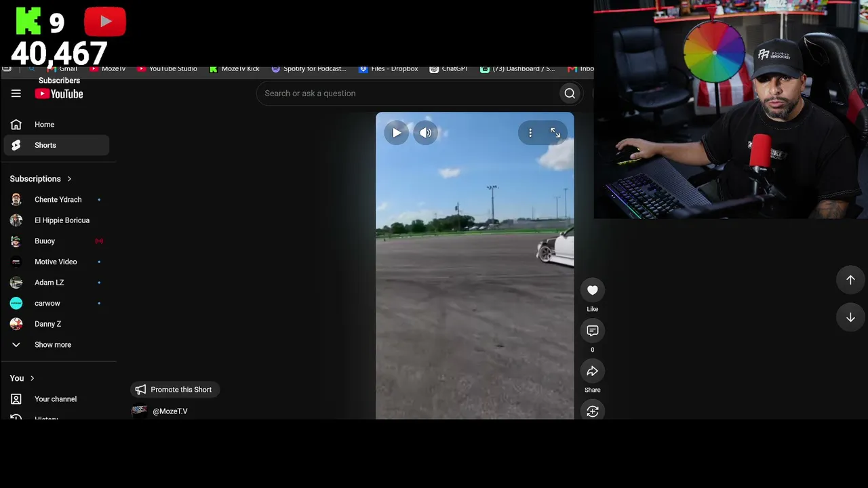Viewport: 868px width, 488px height.
Task: Open Home in the sidebar
Action: (56, 125)
